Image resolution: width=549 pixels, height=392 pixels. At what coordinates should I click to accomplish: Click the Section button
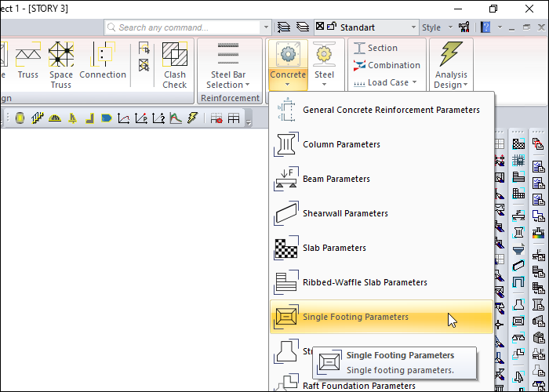pyautogui.click(x=376, y=48)
